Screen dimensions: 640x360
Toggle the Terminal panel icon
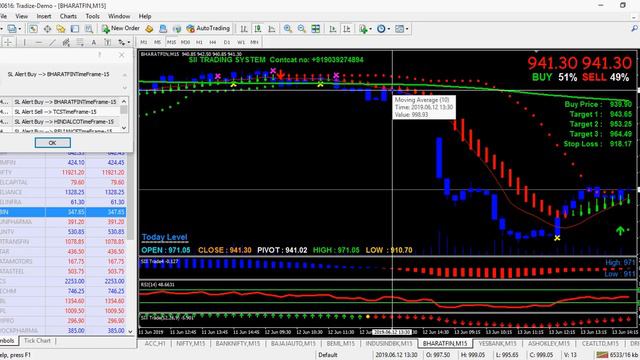(75, 29)
